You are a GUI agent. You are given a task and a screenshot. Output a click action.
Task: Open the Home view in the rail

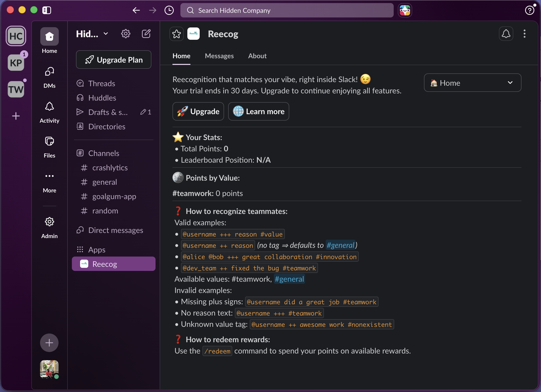[x=50, y=41]
